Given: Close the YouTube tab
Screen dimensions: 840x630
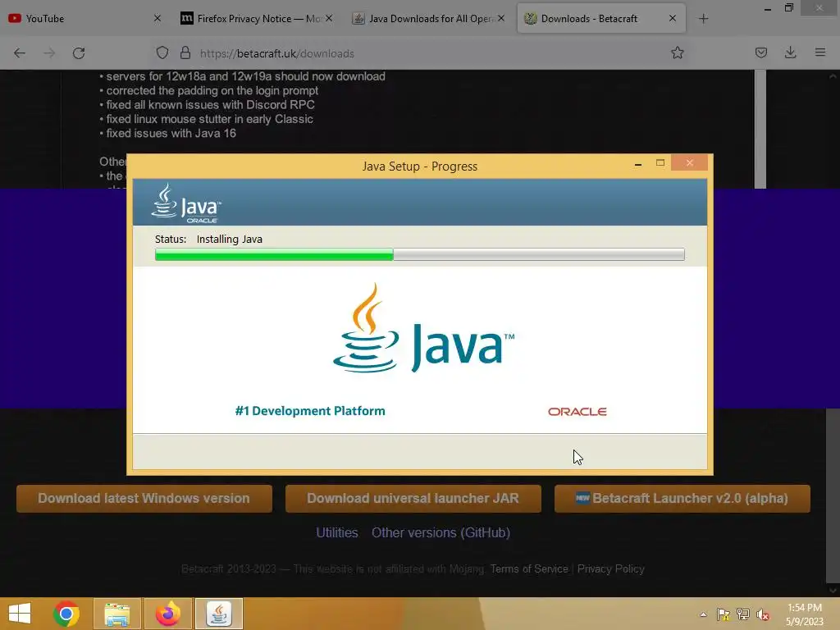Looking at the screenshot, I should tap(157, 18).
